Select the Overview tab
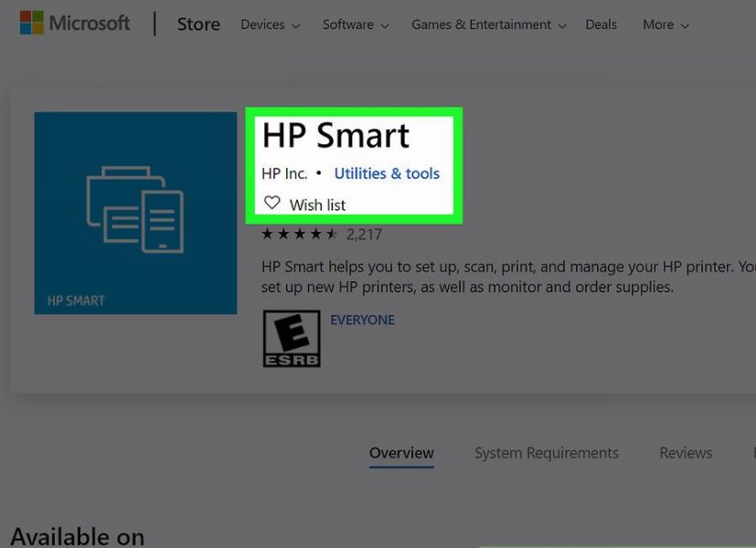Screen dimensions: 756x548 tap(401, 453)
